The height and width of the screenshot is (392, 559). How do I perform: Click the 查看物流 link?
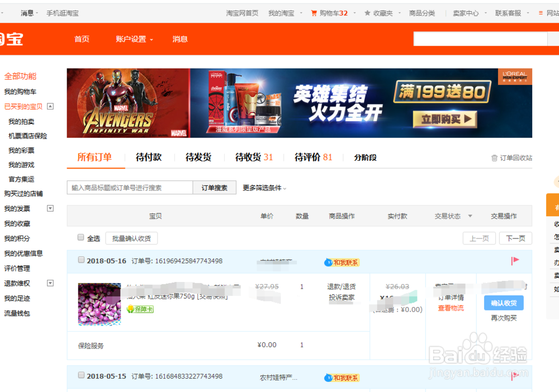click(x=451, y=308)
